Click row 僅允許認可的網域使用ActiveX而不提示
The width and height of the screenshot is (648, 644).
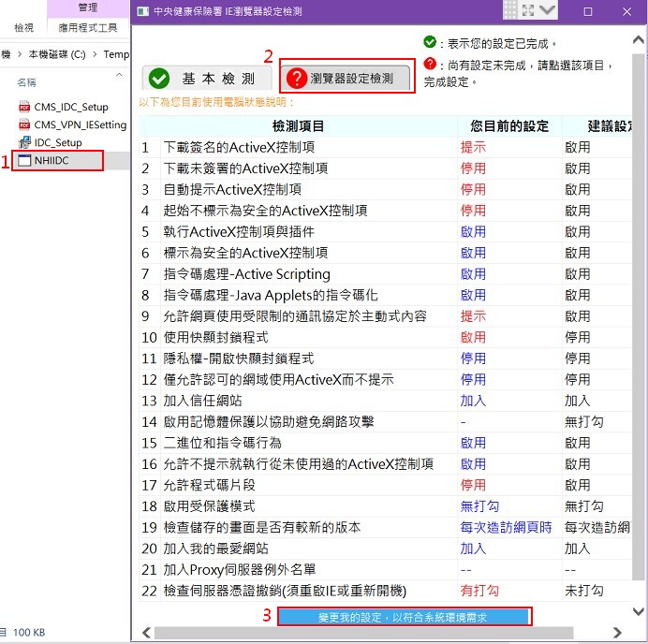(385, 379)
